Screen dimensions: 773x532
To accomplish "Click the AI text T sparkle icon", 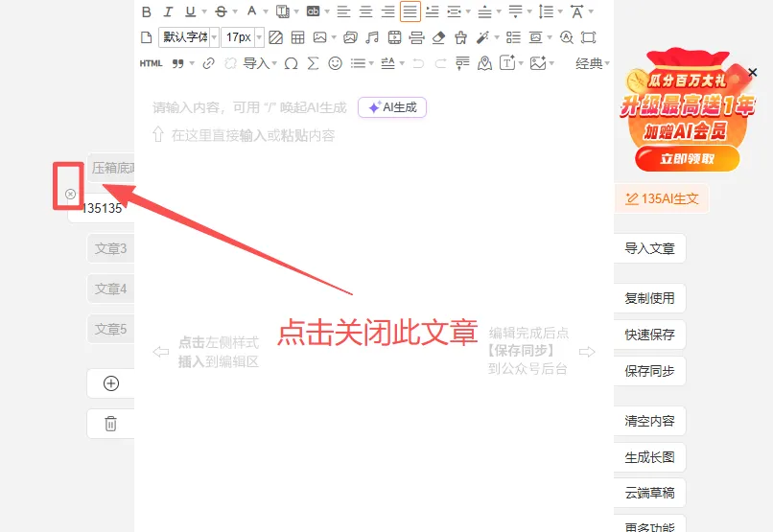I will click(x=507, y=63).
